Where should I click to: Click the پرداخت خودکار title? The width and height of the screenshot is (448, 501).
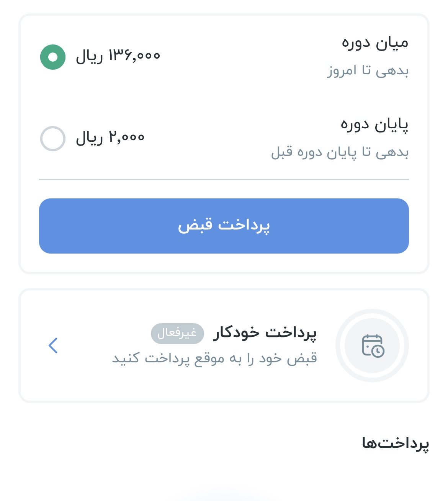265,332
